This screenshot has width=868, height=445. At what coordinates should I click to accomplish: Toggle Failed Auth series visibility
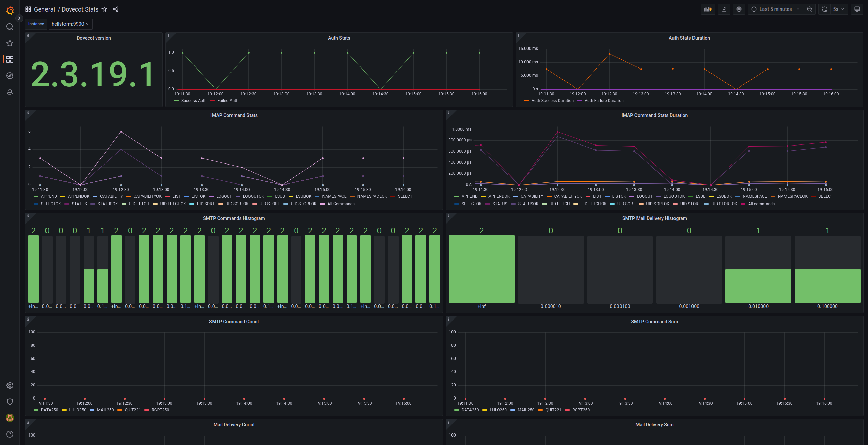click(227, 101)
